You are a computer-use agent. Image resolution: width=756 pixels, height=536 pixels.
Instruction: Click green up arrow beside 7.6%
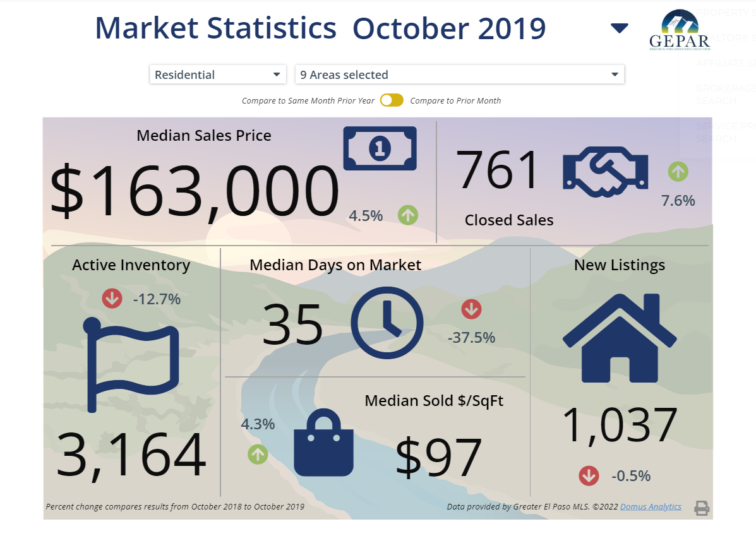(678, 171)
